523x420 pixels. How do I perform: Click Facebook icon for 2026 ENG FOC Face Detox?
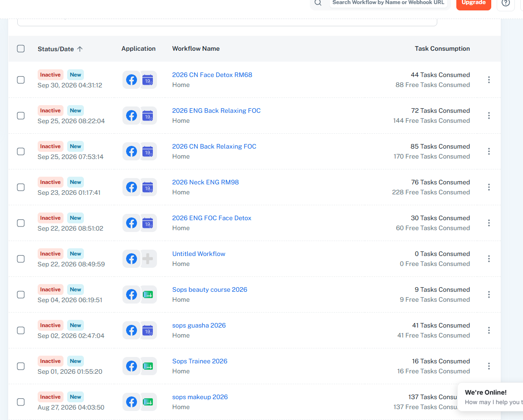coord(132,223)
